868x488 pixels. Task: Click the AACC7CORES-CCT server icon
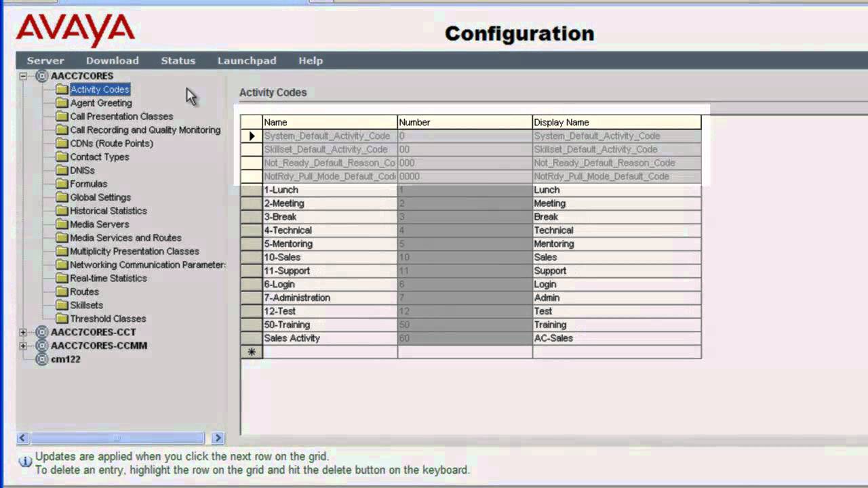click(x=42, y=332)
